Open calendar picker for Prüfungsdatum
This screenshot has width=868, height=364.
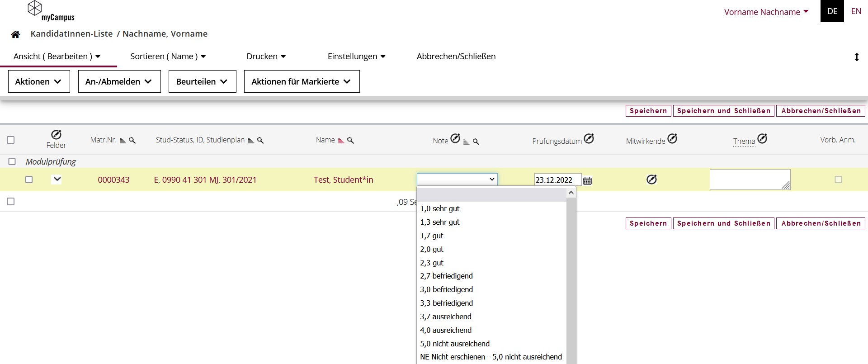click(587, 180)
